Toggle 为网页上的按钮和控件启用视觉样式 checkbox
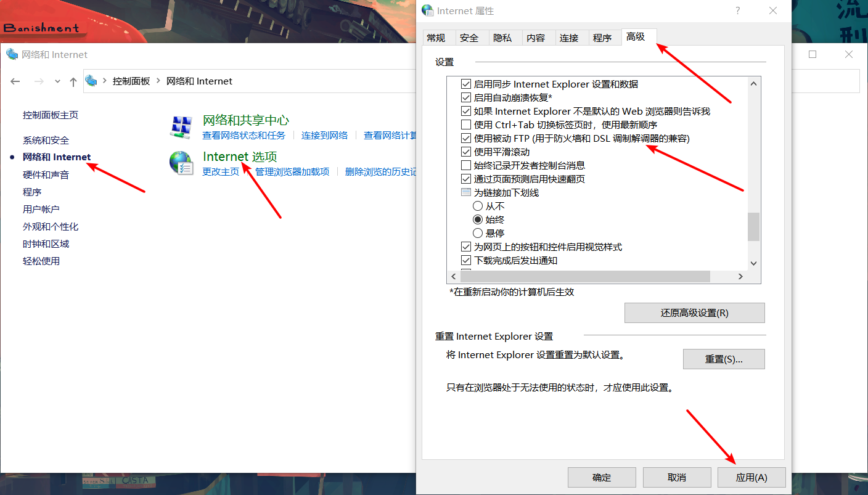The height and width of the screenshot is (495, 868). [x=466, y=247]
